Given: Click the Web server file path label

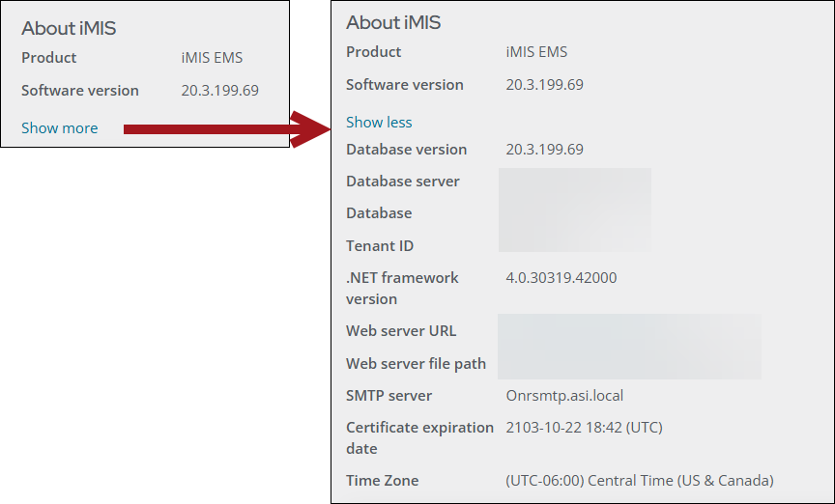Looking at the screenshot, I should (x=416, y=363).
